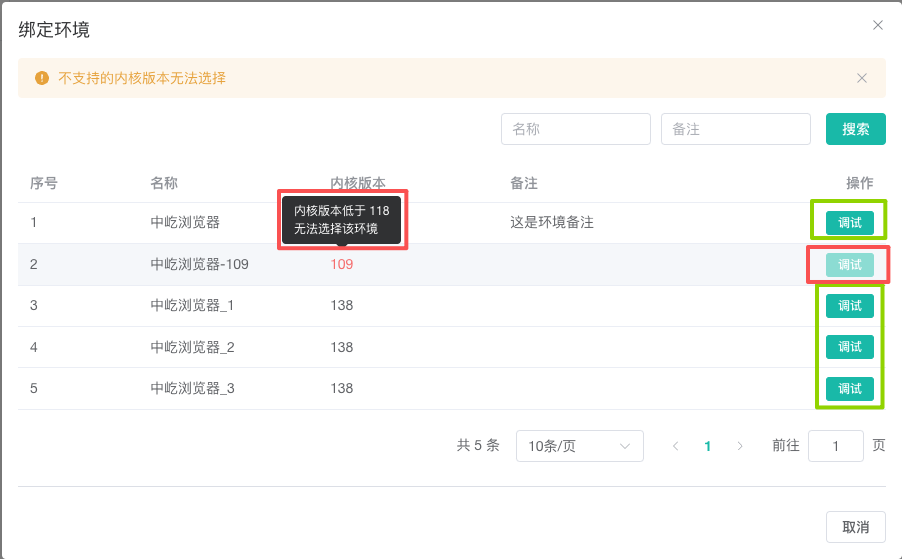Select the 中屹浏览器 name cell in row 1
The image size is (902, 559).
185,223
